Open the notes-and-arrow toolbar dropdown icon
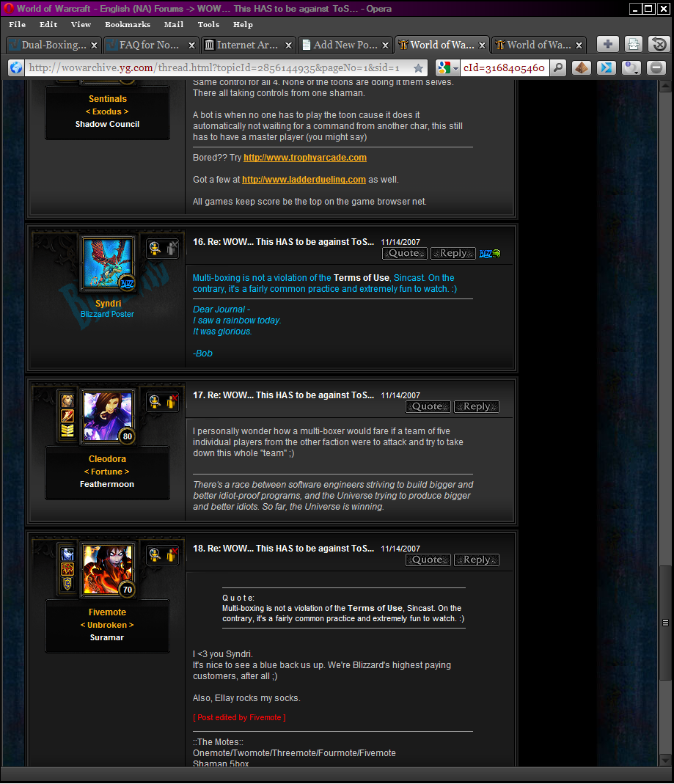 631,67
